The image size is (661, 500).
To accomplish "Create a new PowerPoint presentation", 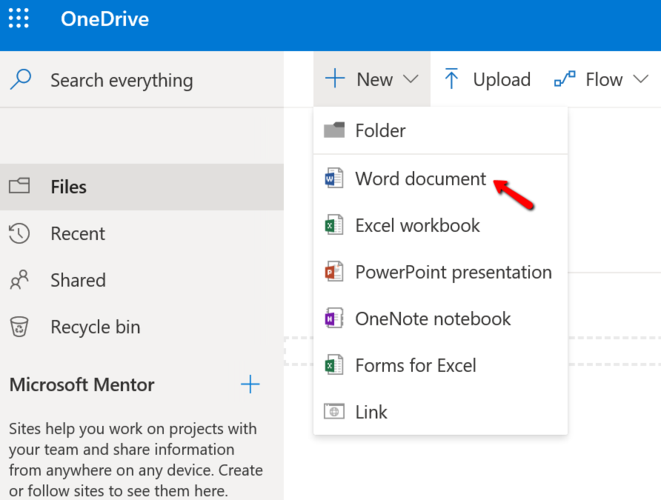I will pyautogui.click(x=441, y=272).
